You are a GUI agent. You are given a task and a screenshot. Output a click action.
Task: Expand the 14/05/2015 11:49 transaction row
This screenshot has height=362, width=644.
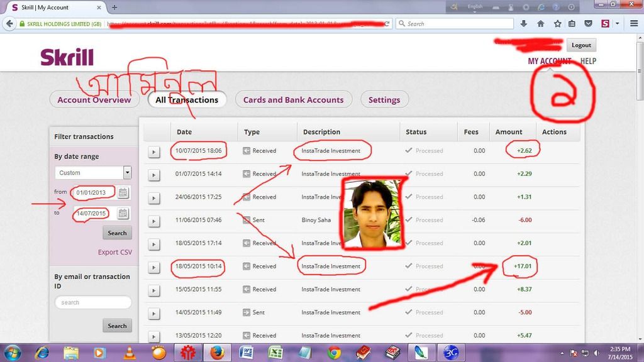153,314
